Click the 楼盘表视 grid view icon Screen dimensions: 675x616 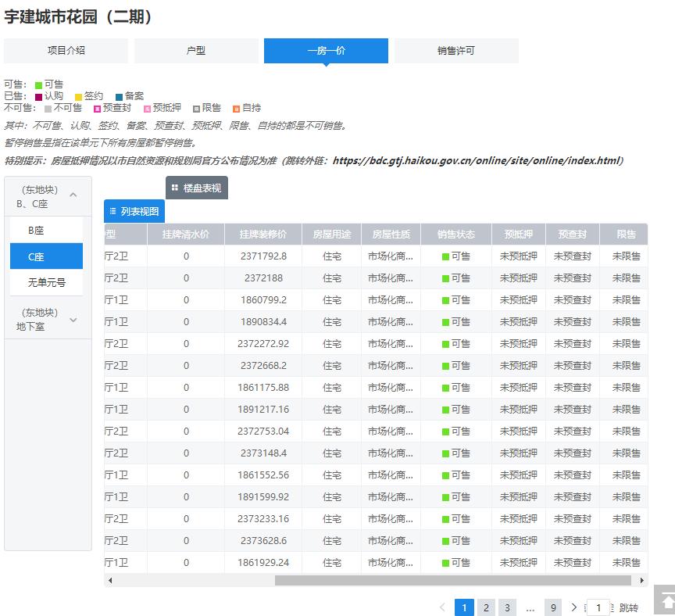pos(175,188)
